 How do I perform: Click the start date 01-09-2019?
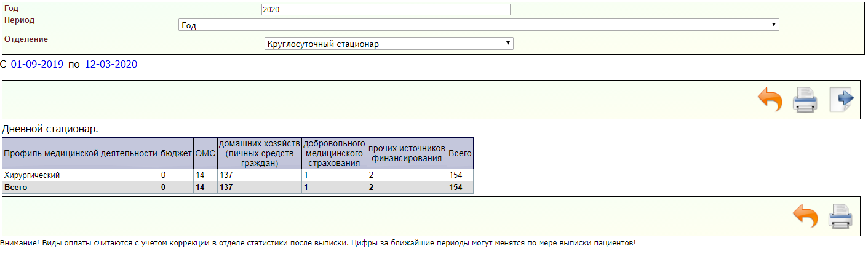(37, 64)
